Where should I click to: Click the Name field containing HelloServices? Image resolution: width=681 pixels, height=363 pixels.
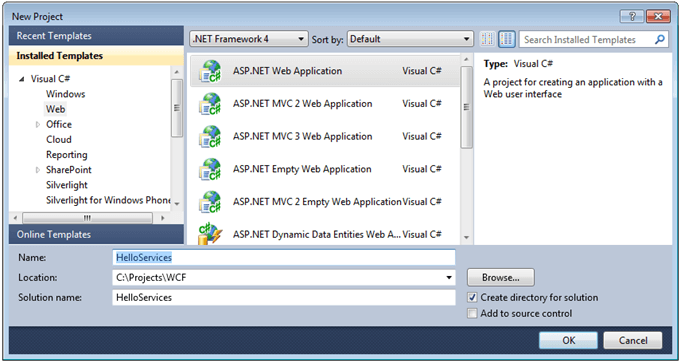(284, 257)
